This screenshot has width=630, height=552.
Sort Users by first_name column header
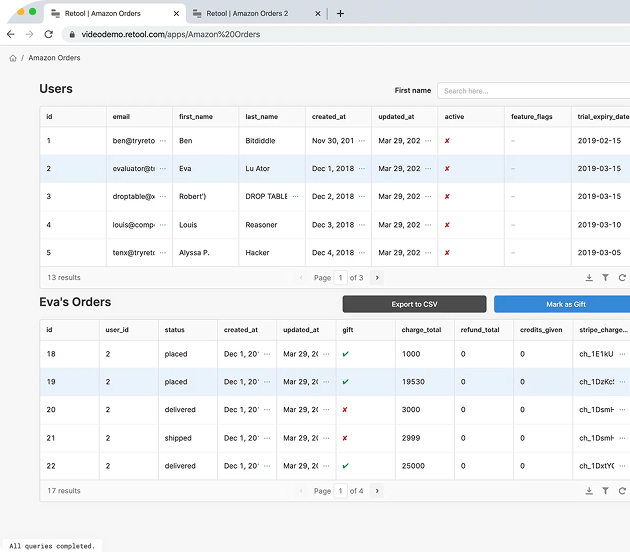point(196,117)
